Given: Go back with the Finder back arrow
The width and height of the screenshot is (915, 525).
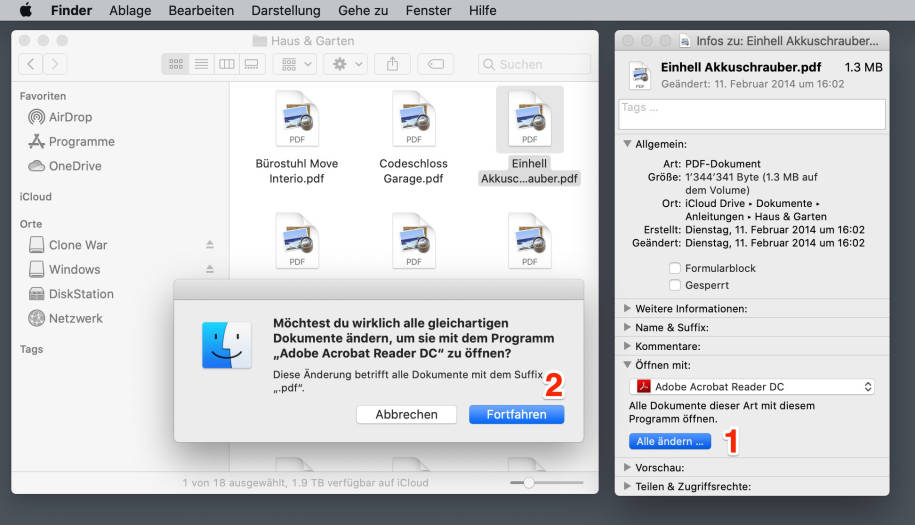Looking at the screenshot, I should [x=31, y=64].
